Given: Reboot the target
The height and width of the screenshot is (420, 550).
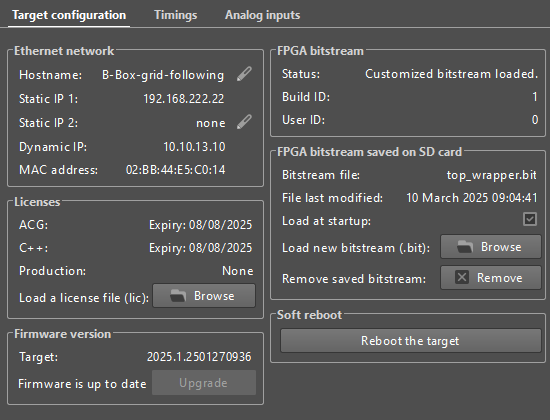Looking at the screenshot, I should click(x=411, y=341).
